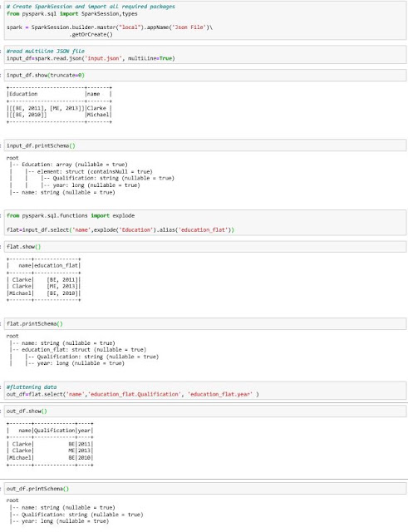Click the 'education_flat.year' string in select
This screenshot has height=532, width=408.
220,394
